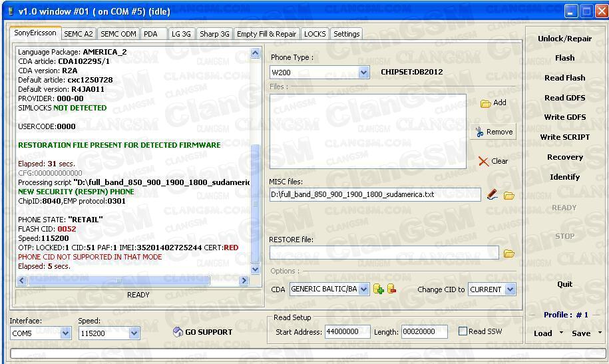Switch to the SonyEricsson tab
This screenshot has width=609, height=364.
pos(35,33)
